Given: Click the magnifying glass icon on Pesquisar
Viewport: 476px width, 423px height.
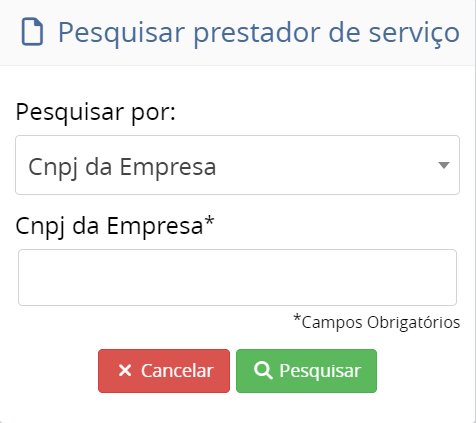Looking at the screenshot, I should [x=263, y=370].
